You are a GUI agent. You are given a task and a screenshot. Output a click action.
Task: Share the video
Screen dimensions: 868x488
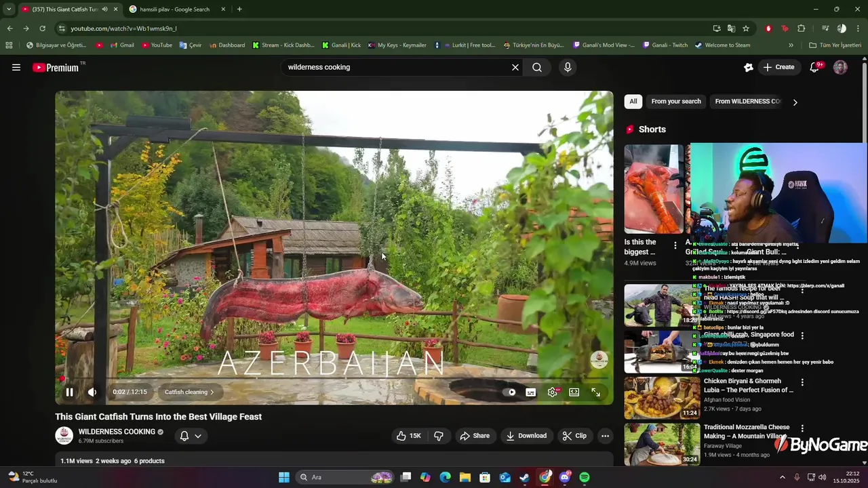tap(475, 436)
